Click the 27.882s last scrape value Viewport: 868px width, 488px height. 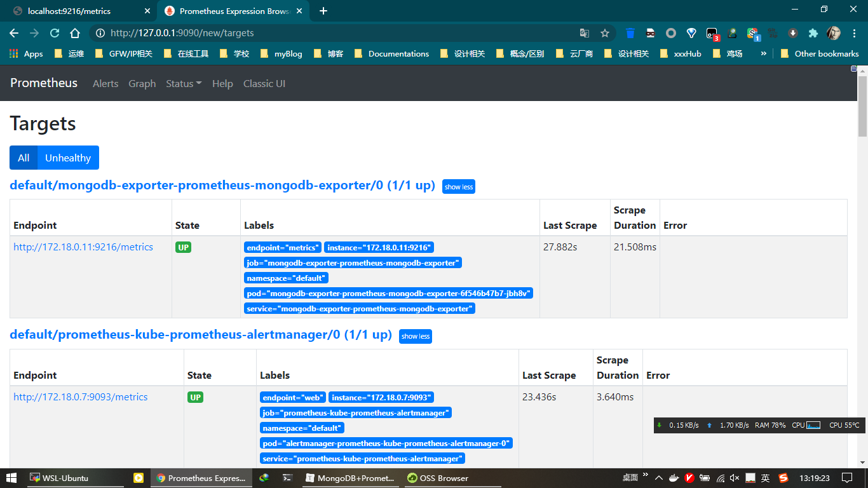pos(560,247)
